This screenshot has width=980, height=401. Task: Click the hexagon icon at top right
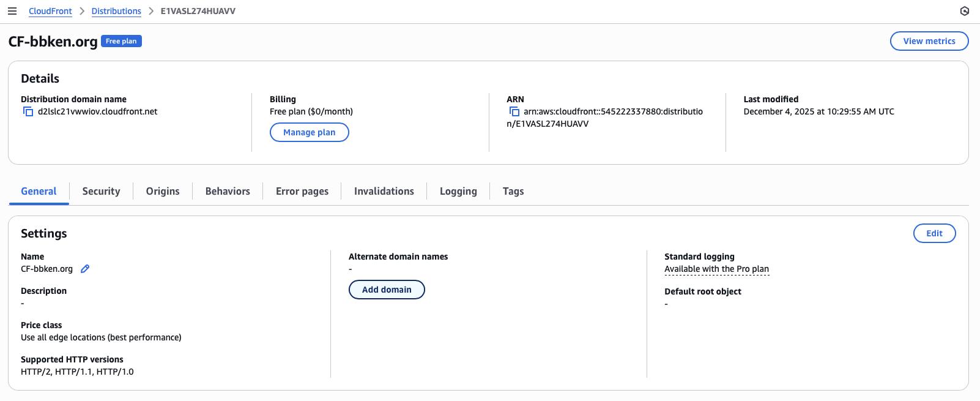(x=965, y=11)
